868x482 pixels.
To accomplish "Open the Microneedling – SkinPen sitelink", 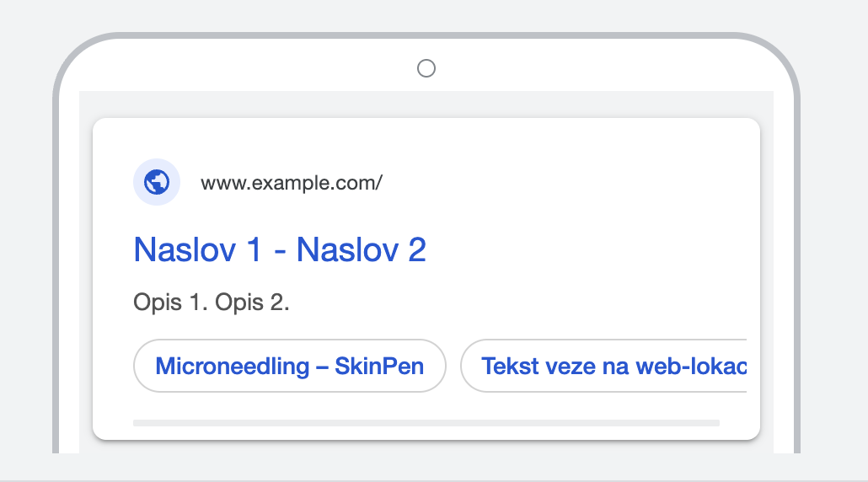I will (289, 366).
